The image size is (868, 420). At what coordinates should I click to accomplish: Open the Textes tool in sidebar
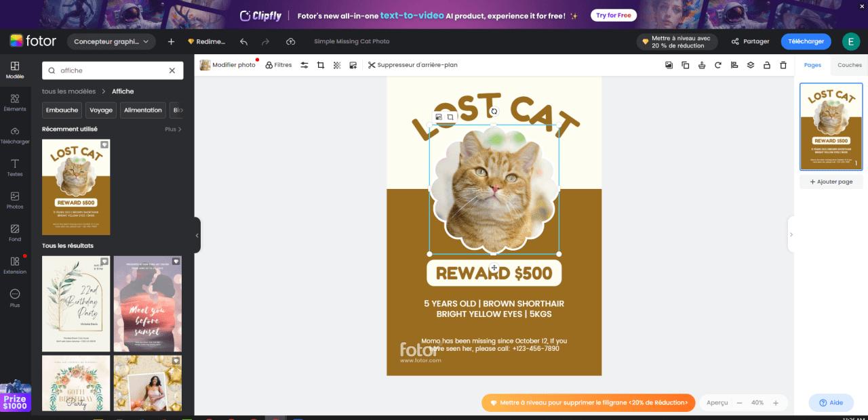point(15,168)
